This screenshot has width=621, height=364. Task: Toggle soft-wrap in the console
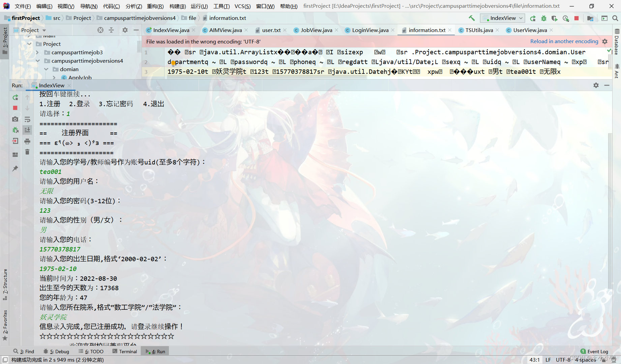pyautogui.click(x=27, y=119)
